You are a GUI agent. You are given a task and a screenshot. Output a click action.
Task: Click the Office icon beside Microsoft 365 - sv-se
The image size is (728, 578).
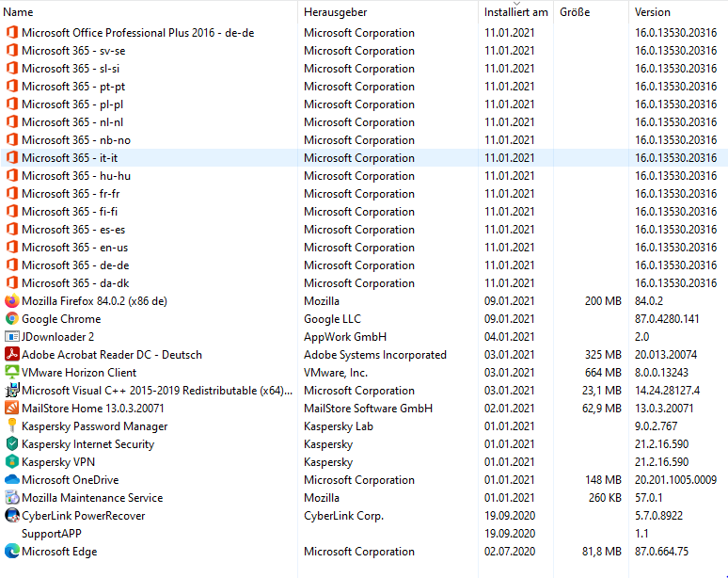(x=12, y=50)
